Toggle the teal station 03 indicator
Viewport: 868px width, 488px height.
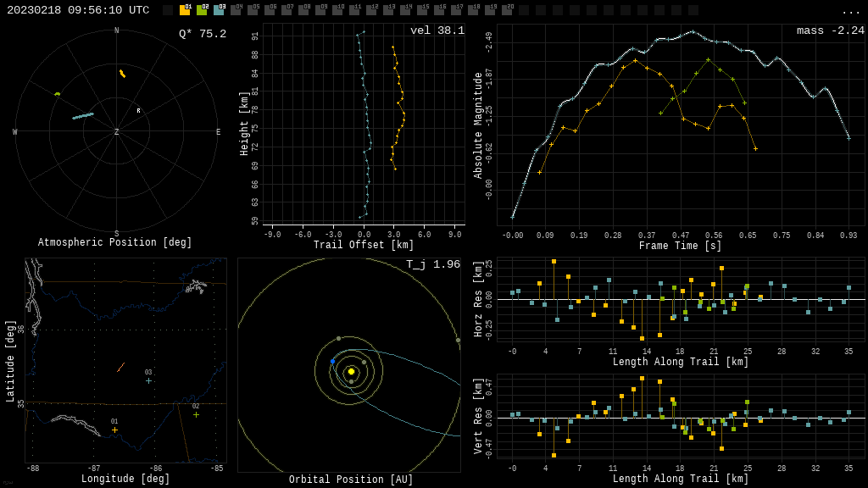[219, 10]
